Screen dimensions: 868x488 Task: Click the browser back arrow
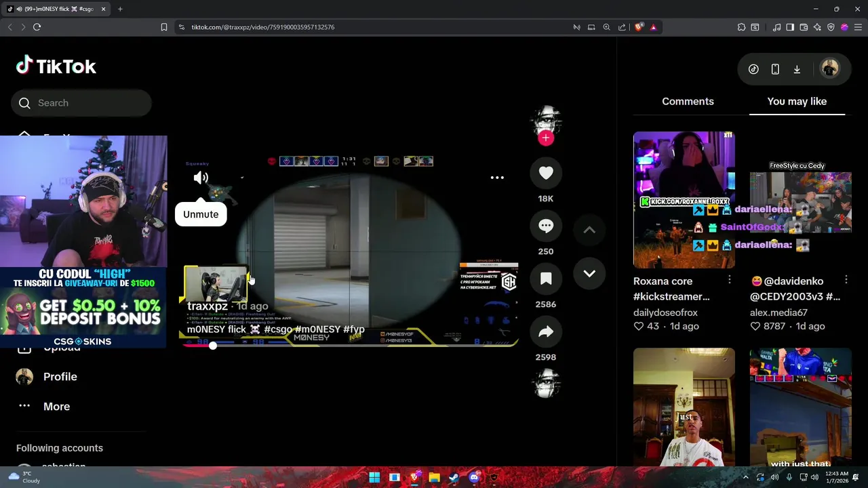tap(9, 27)
